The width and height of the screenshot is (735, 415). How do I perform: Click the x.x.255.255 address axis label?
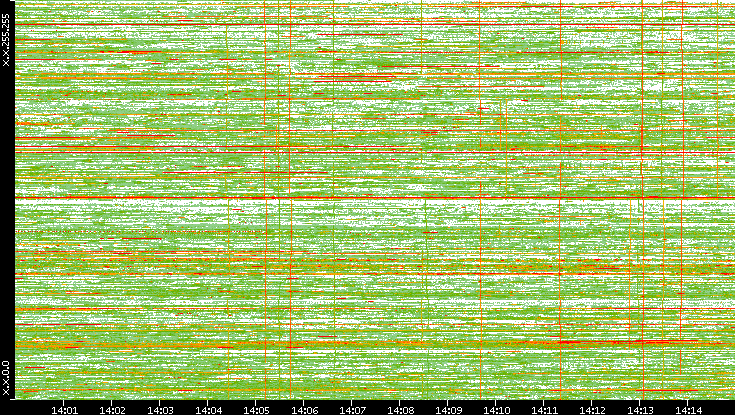click(6, 40)
